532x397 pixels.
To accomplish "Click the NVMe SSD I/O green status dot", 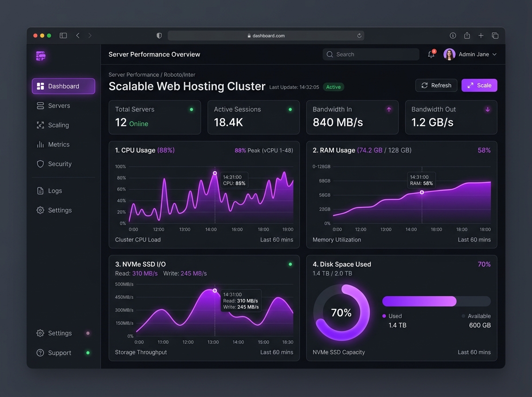I will 290,264.
